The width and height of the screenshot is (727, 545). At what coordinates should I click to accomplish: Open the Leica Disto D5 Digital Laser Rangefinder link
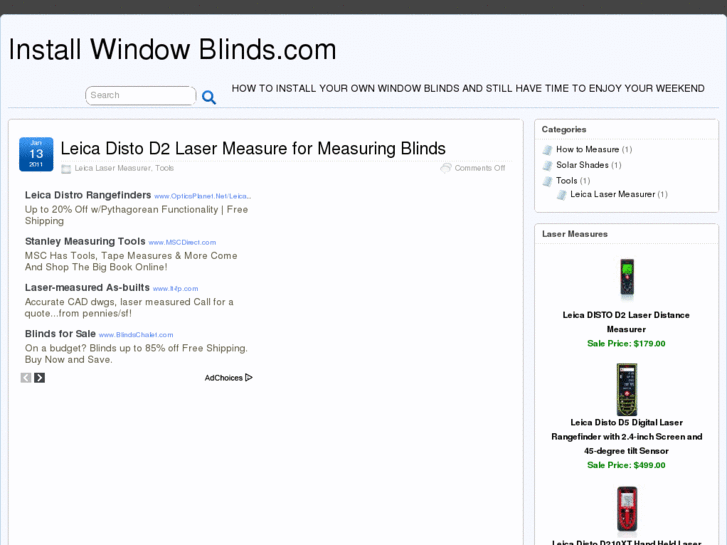click(626, 436)
